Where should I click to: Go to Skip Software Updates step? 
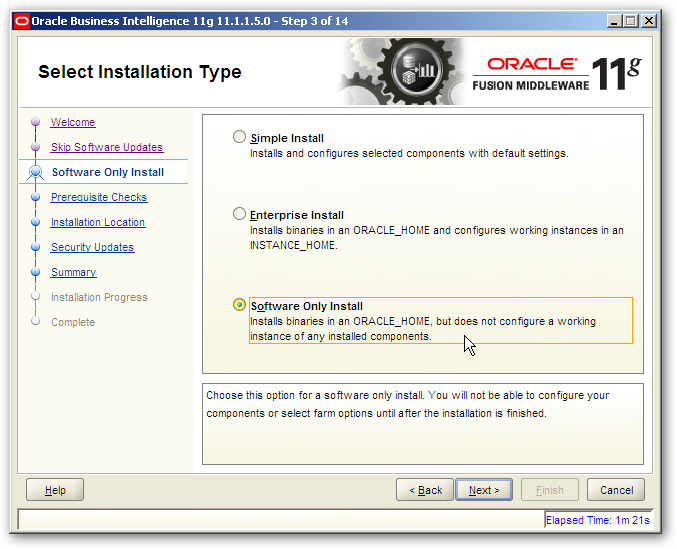click(106, 148)
